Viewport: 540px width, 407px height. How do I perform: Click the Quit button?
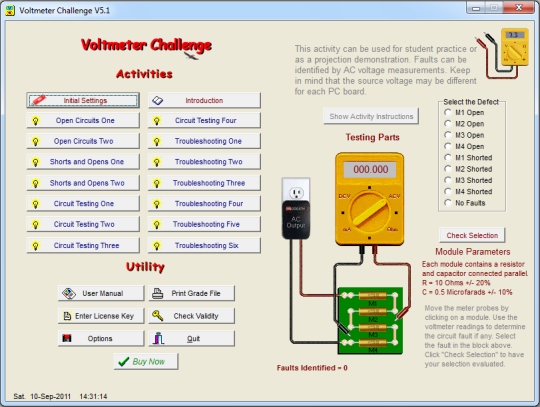tap(191, 338)
